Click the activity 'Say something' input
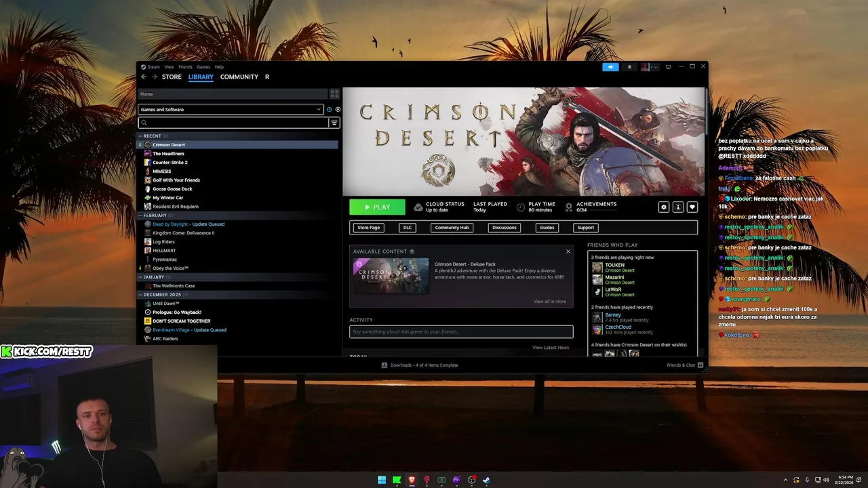The width and height of the screenshot is (868, 488). pos(461,331)
